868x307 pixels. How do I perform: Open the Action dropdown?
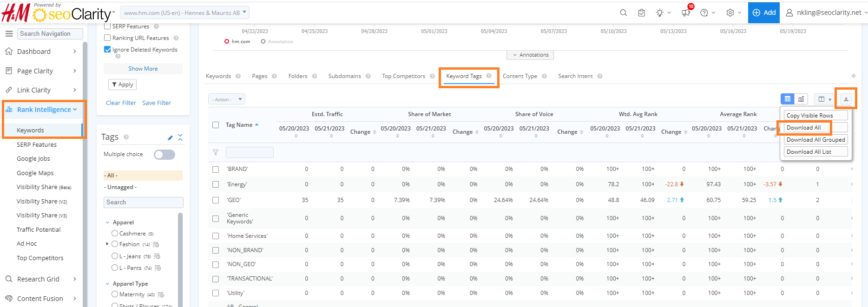point(226,99)
